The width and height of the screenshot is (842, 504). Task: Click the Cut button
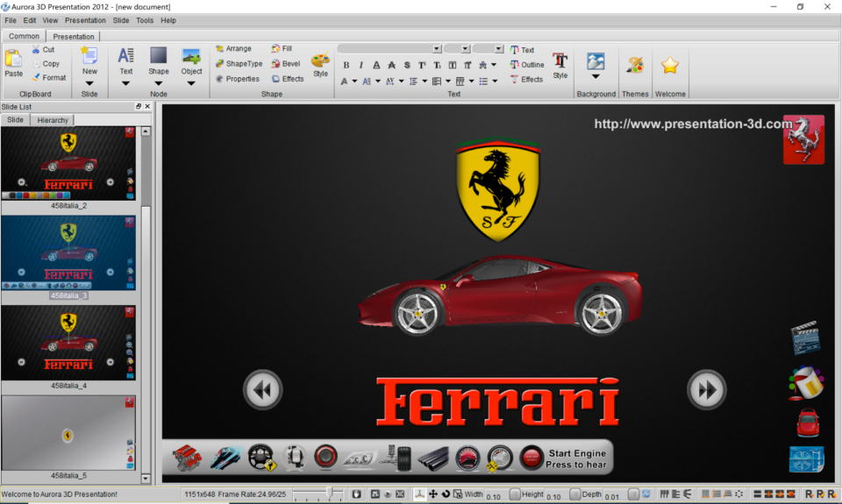(43, 49)
